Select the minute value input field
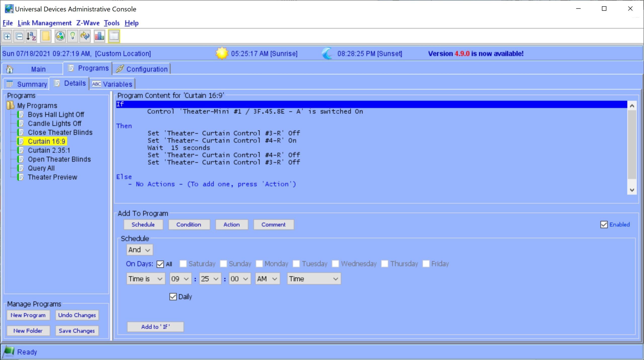This screenshot has height=360, width=644. click(x=208, y=279)
